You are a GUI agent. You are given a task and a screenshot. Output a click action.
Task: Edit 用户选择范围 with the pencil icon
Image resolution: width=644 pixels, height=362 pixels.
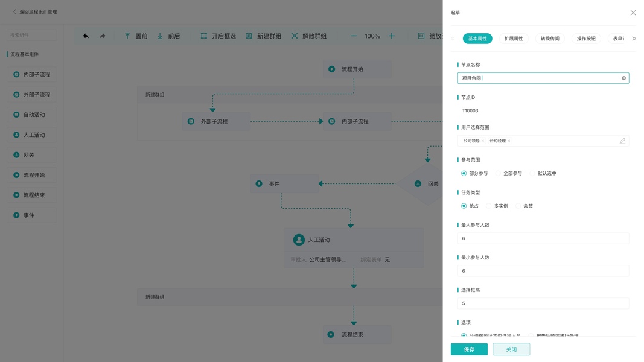pos(622,141)
